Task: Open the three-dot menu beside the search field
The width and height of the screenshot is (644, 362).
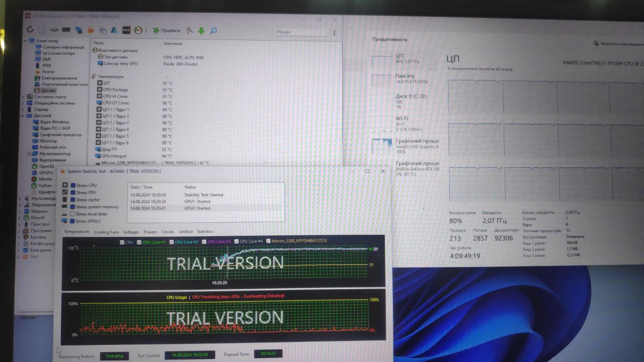Action: coord(334,33)
